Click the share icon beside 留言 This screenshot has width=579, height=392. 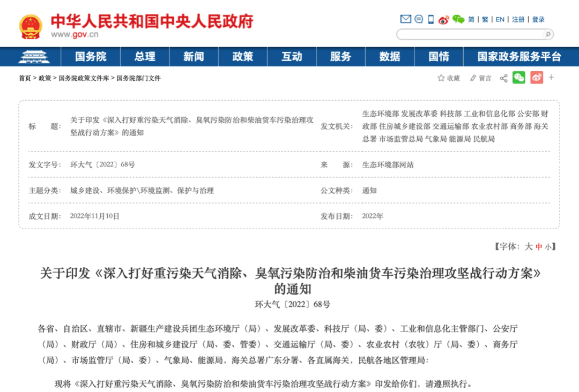tap(503, 78)
